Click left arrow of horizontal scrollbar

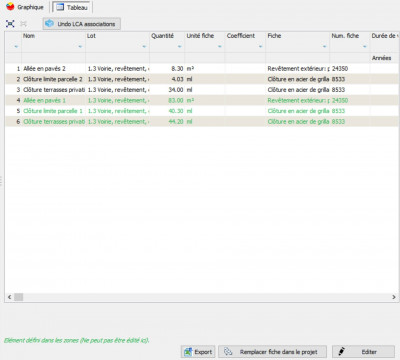coord(9,297)
